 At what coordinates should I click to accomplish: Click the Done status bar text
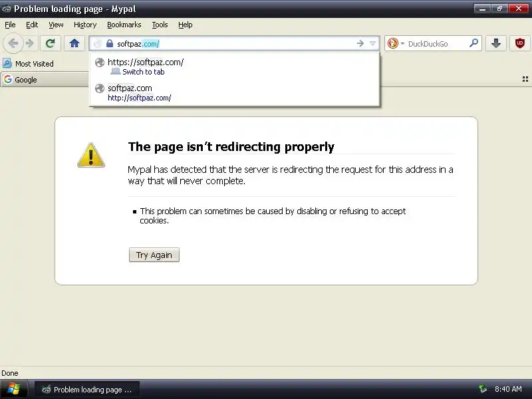[x=10, y=373]
